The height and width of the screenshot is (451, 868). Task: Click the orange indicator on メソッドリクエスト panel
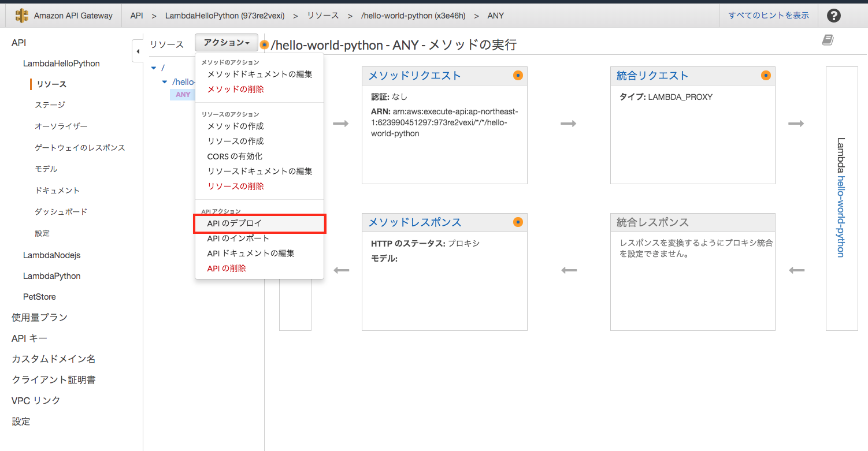518,76
